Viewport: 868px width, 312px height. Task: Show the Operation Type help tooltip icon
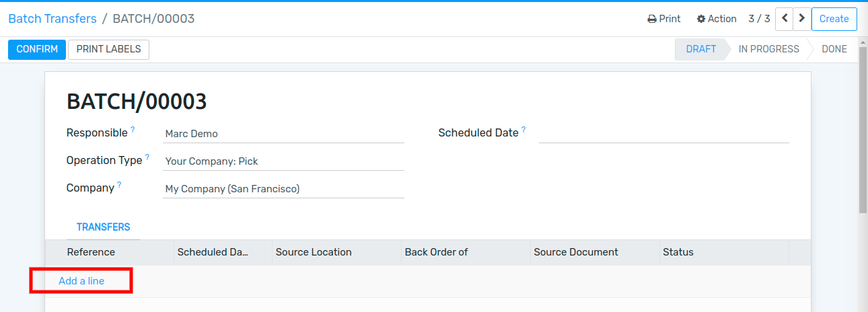[147, 157]
